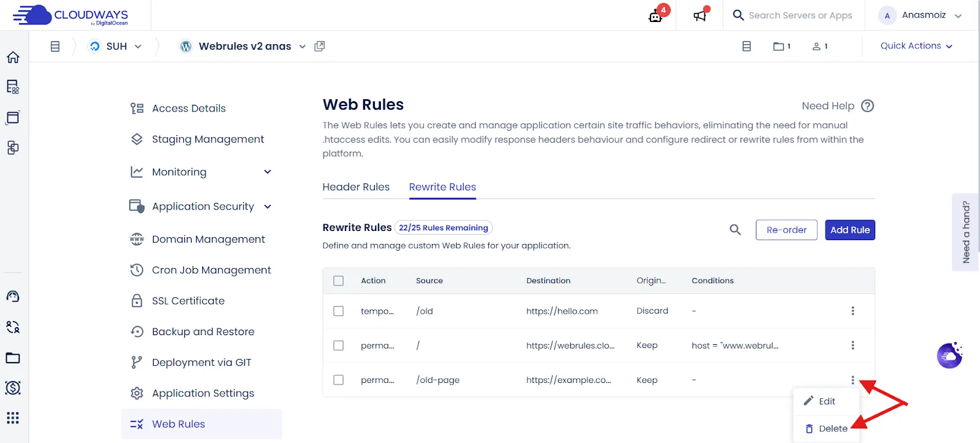Viewport: 980px width, 443px height.
Task: Check the box for the /old rule
Action: 338,311
